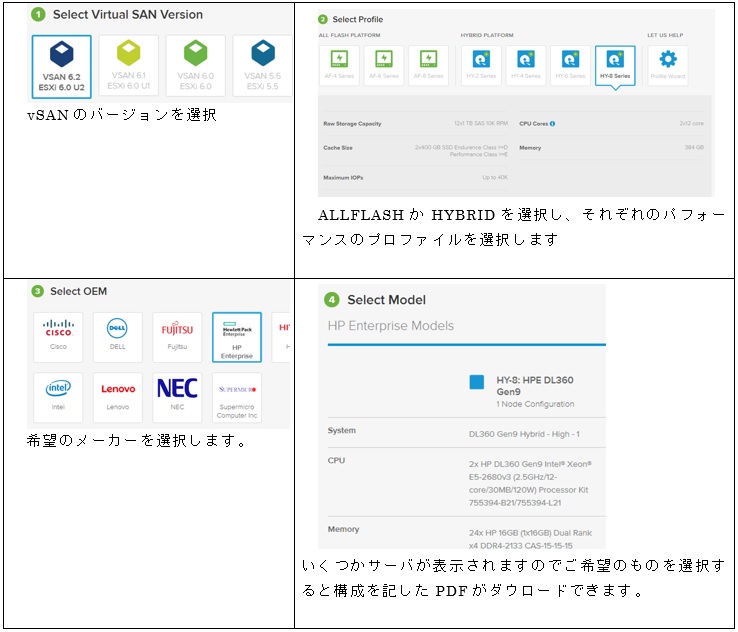Click the CPU Cores info icon
The image size is (738, 632).
(553, 124)
